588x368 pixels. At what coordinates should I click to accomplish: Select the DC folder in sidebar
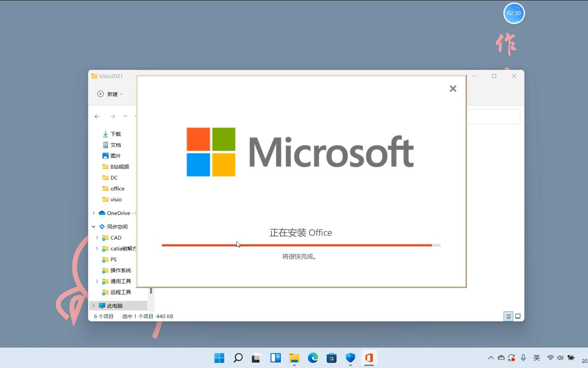110,178
